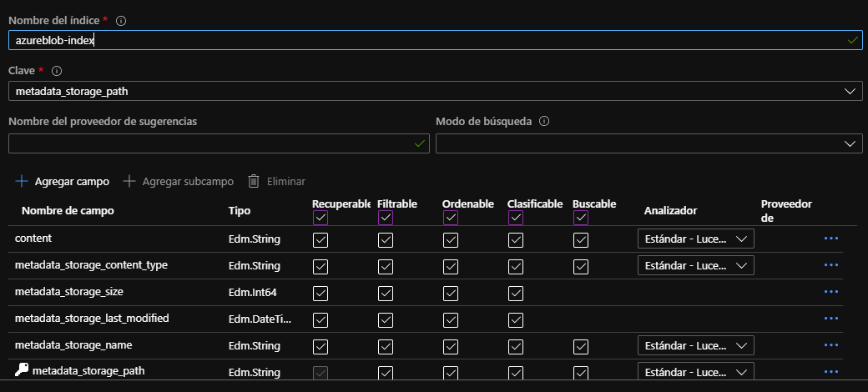
Task: Toggle the Filtrable header checkbox
Action: pyautogui.click(x=386, y=218)
